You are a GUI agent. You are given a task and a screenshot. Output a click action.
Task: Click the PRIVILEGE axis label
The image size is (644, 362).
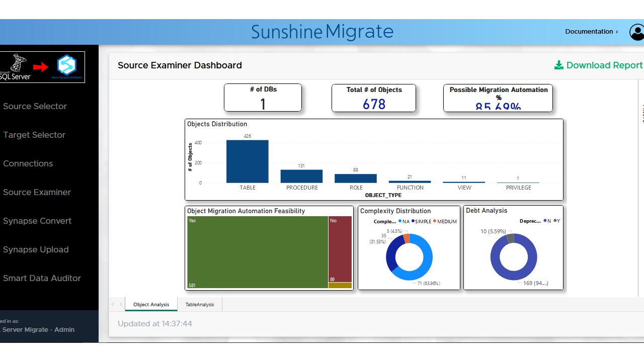pyautogui.click(x=519, y=188)
